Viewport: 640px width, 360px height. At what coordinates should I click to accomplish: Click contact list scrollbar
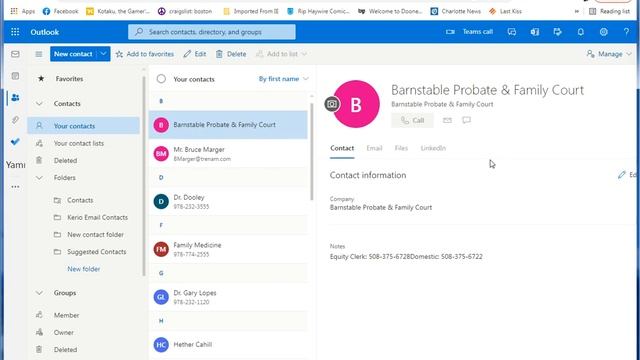pyautogui.click(x=312, y=151)
